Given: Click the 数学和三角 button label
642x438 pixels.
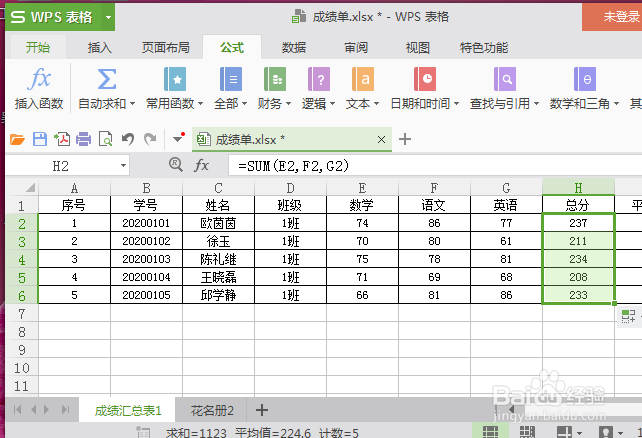Looking at the screenshot, I should click(x=579, y=104).
